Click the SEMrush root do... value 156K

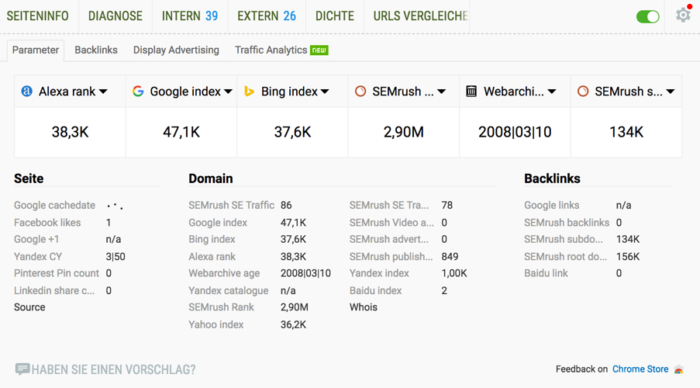(x=628, y=257)
